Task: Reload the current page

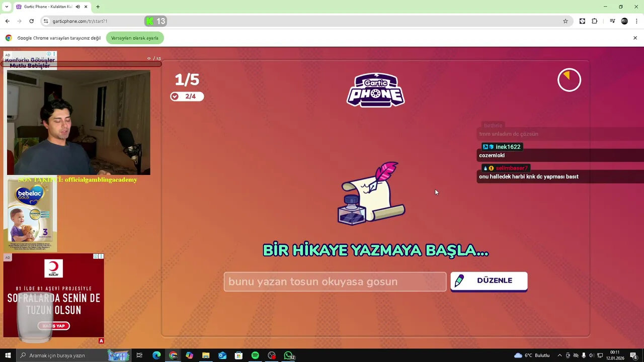Action: [31, 21]
